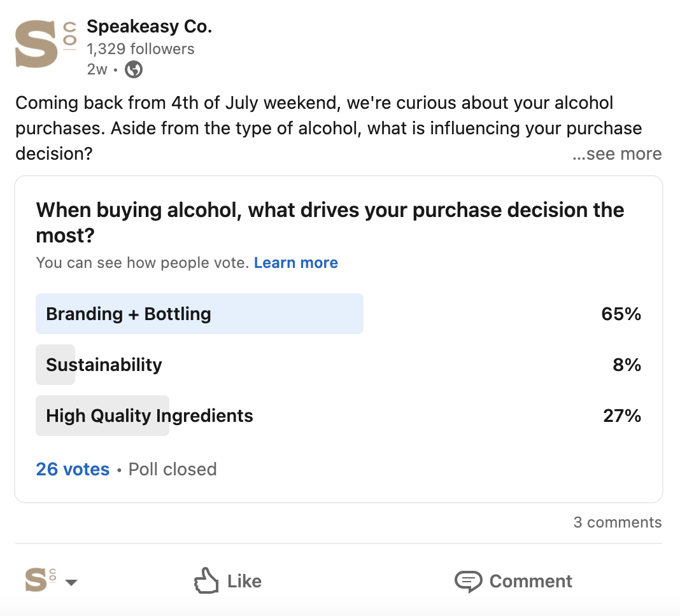Open the "Learn more" poll link

[x=295, y=263]
